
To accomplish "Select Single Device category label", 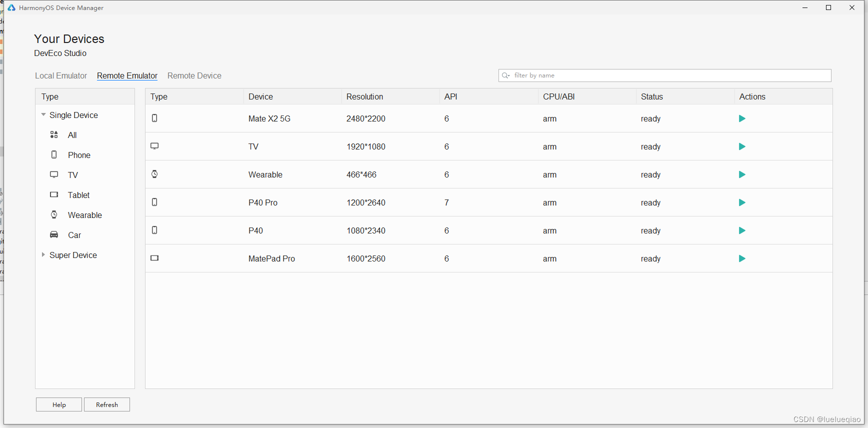I will click(73, 115).
